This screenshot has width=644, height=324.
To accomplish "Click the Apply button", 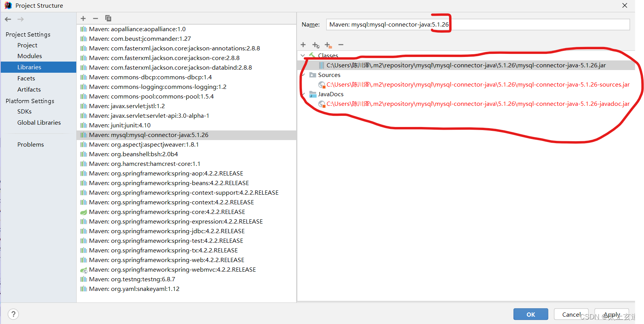I will point(612,314).
